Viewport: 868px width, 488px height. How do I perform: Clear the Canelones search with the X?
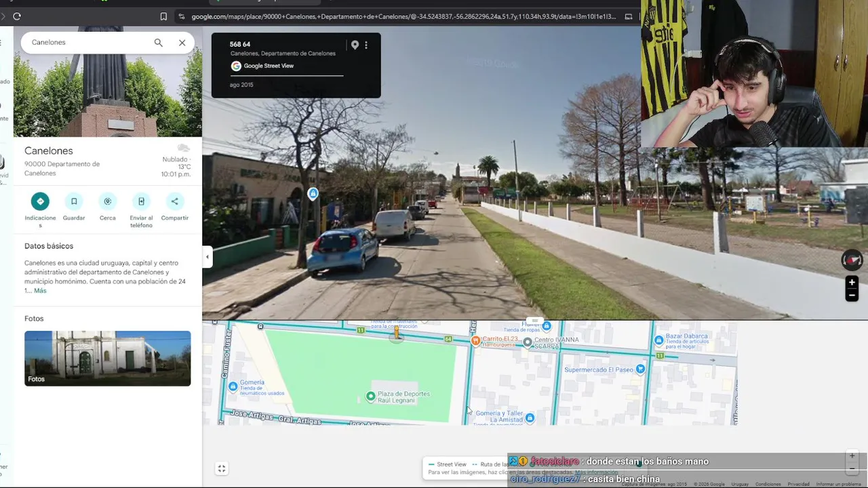[x=182, y=43]
